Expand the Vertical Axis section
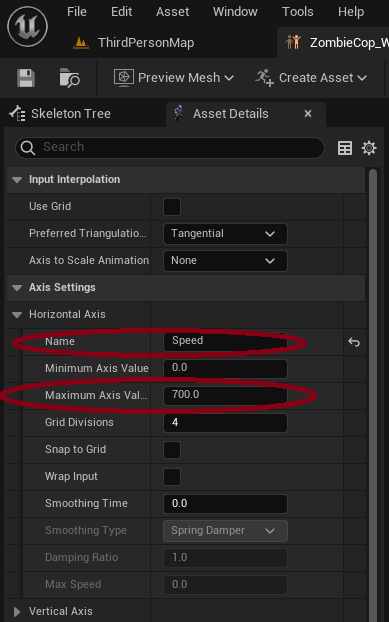This screenshot has width=389, height=622. click(17, 612)
